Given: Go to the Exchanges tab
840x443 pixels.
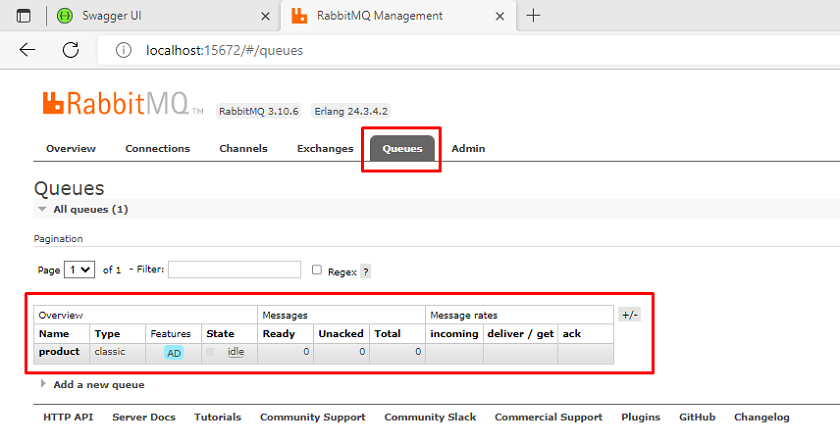Looking at the screenshot, I should tap(325, 148).
